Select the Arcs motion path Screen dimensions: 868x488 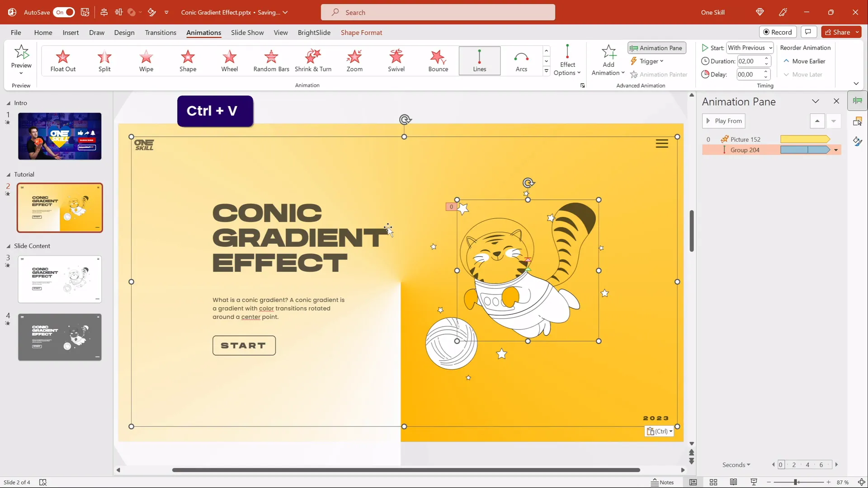click(521, 61)
